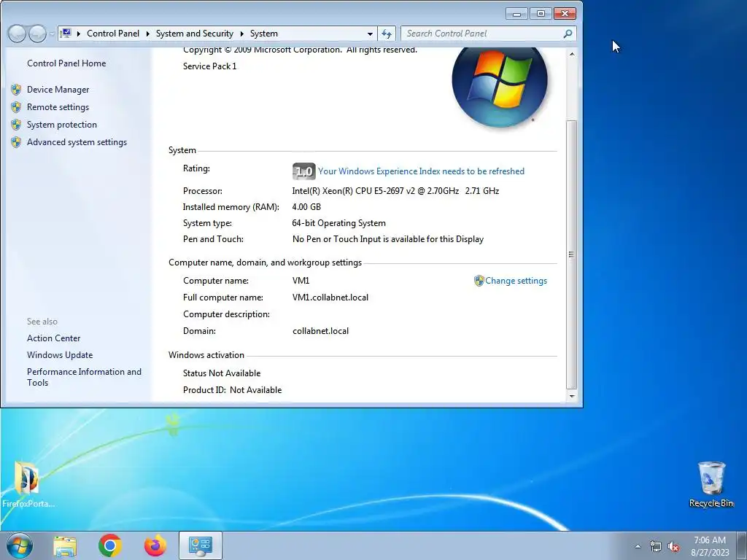Click the 4.00 GB installed memory value

coord(306,207)
